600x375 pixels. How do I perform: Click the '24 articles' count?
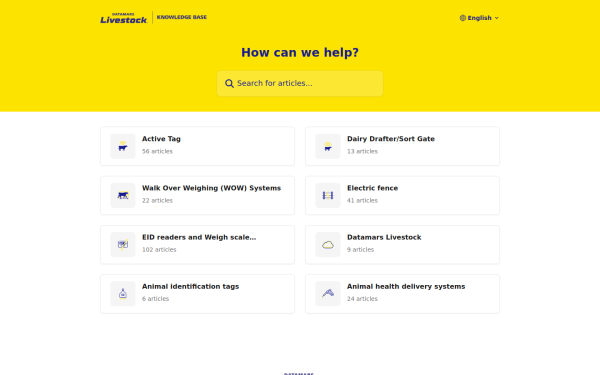[362, 298]
